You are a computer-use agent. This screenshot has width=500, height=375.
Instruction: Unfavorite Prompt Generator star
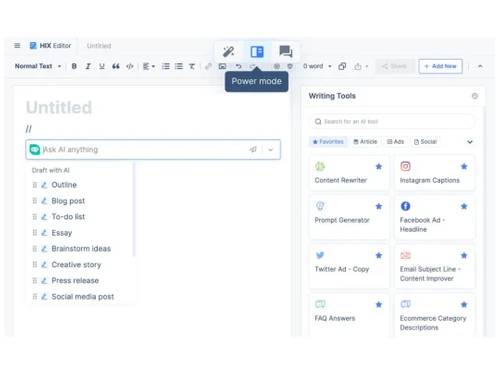coord(379,206)
